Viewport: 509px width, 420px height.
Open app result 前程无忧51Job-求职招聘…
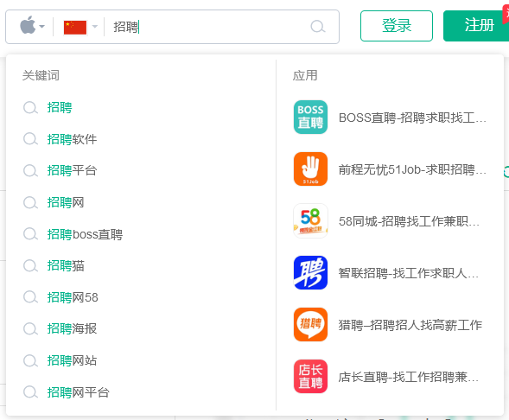pos(412,169)
